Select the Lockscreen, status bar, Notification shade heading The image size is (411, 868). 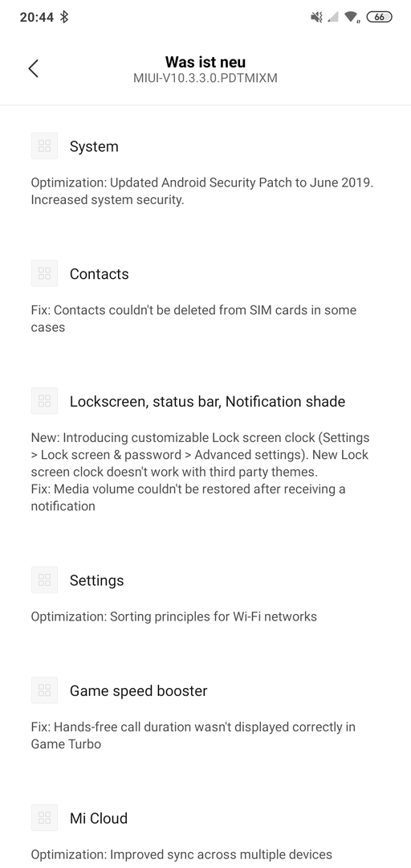(207, 401)
